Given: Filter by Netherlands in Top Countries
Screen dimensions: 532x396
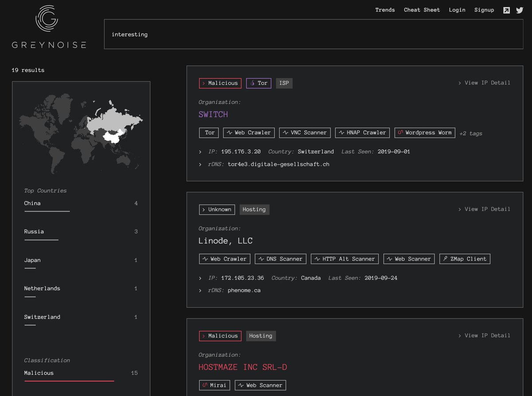Looking at the screenshot, I should point(81,291).
